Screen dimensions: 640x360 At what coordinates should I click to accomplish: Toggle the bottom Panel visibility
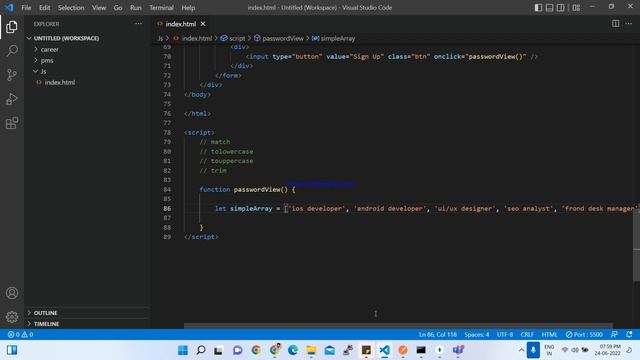coord(549,7)
